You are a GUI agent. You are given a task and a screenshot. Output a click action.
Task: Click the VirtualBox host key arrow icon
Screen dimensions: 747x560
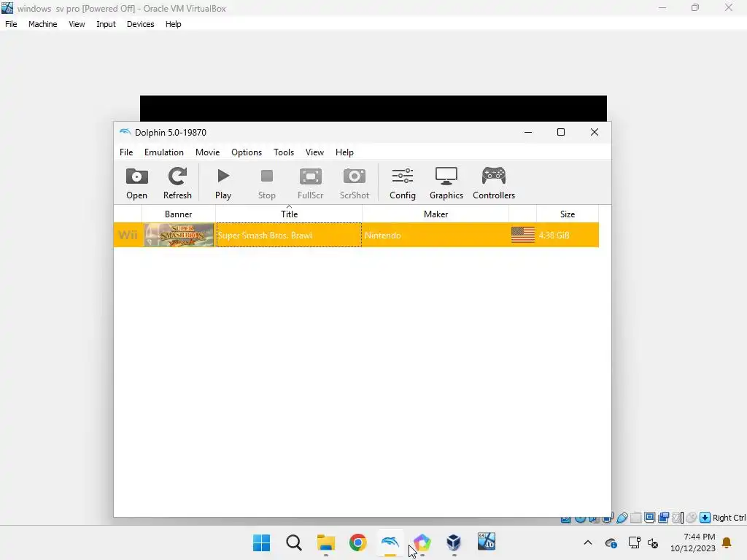pos(705,518)
